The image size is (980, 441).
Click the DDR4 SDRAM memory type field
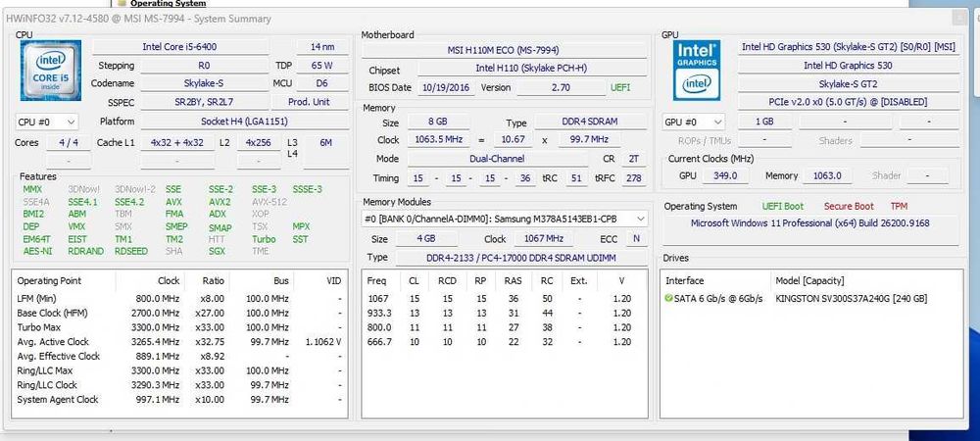click(591, 122)
